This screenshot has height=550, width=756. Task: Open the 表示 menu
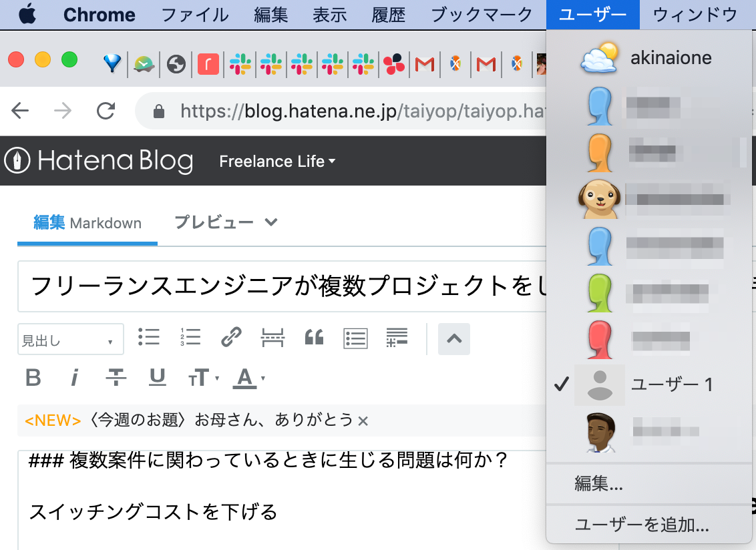pos(330,15)
